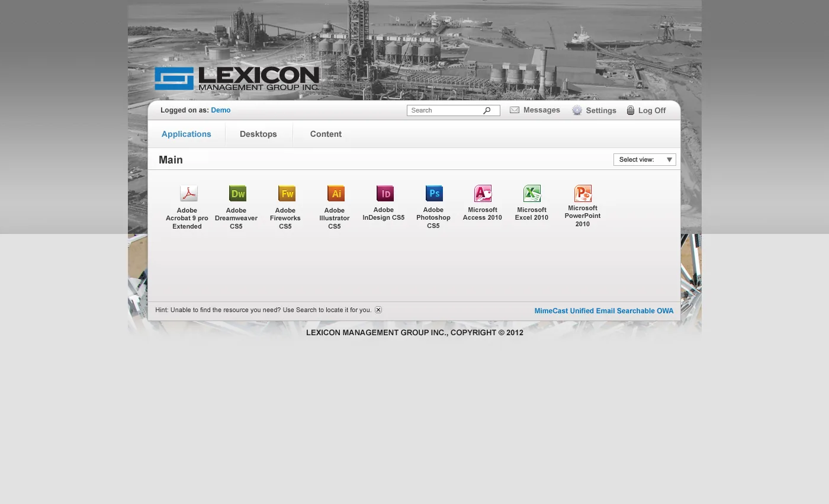The image size is (829, 504).
Task: Launch Adobe Acrobat 9 pro Extended icon
Action: 189,194
